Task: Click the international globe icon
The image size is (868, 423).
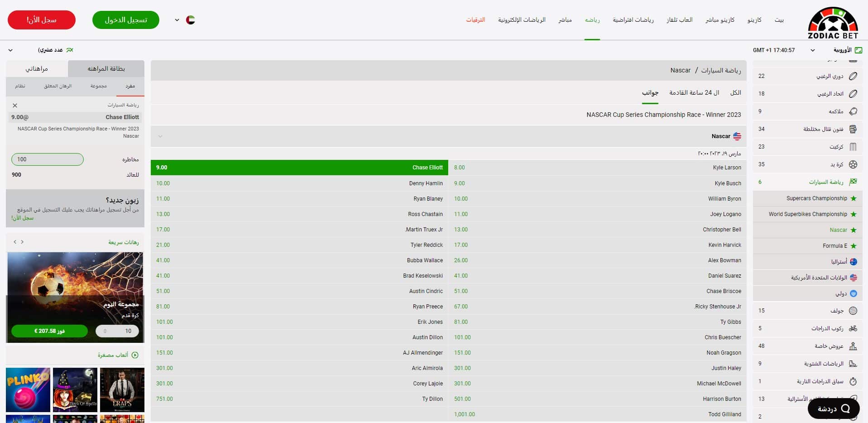Action: pyautogui.click(x=854, y=293)
